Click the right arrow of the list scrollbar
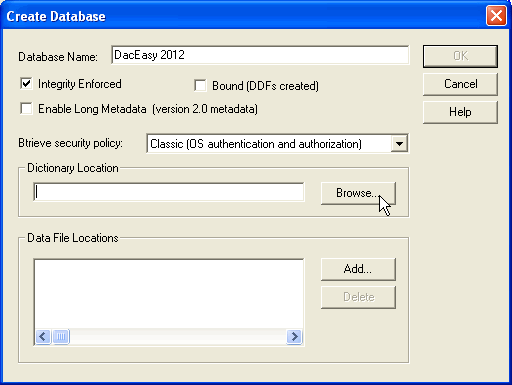Viewport: 512px width, 385px height. click(x=294, y=337)
